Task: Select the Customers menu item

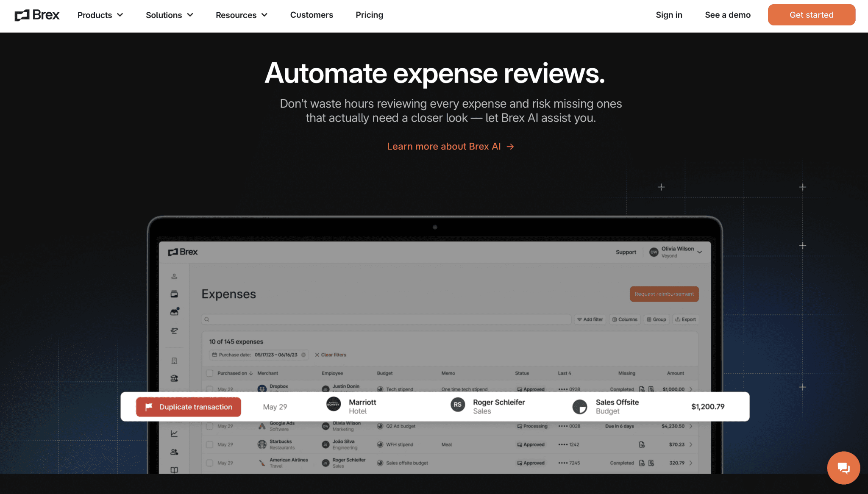Action: [312, 15]
